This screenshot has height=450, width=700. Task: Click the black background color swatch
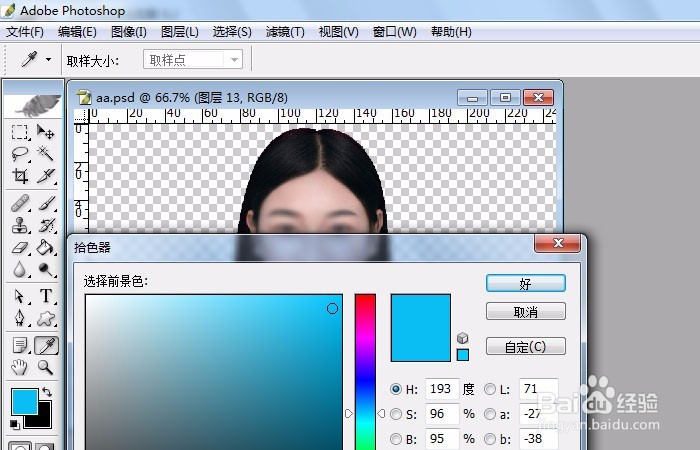click(x=44, y=421)
